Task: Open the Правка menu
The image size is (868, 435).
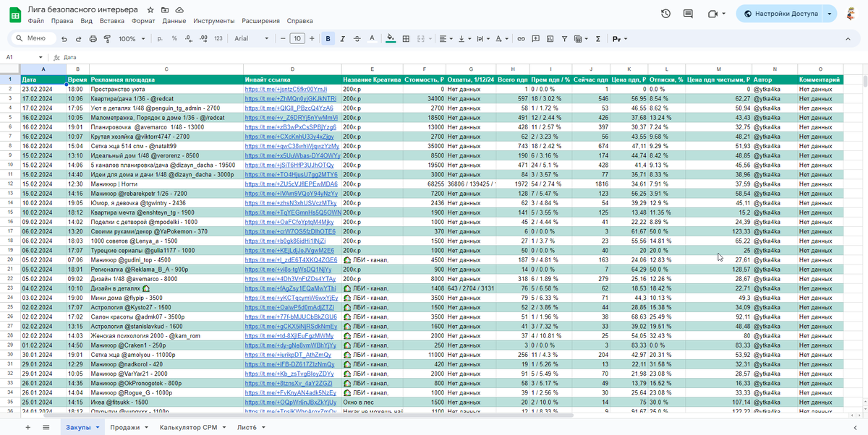Action: [x=62, y=21]
